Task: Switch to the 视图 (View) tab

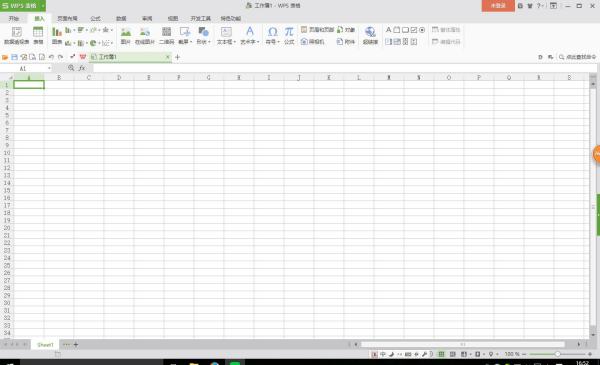Action: [x=173, y=18]
